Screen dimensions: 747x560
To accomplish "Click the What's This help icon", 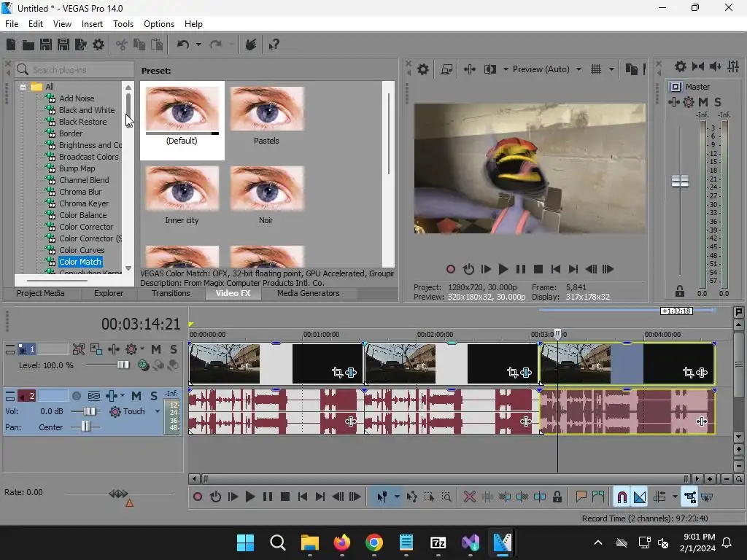I will (x=274, y=44).
